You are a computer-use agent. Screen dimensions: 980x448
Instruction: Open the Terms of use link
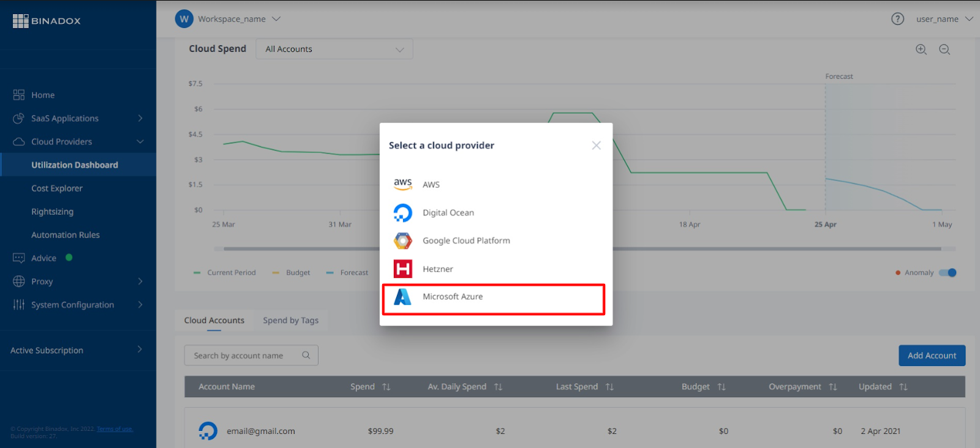(x=115, y=428)
